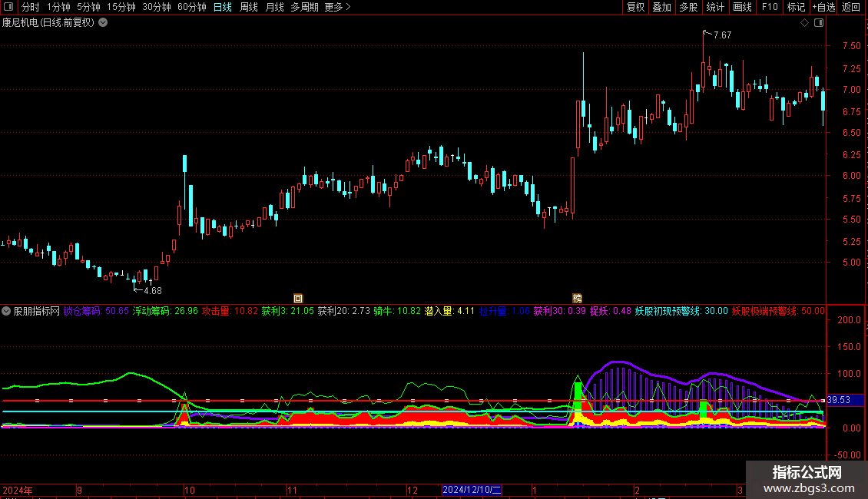
Task: Click the F10 company info button
Action: pyautogui.click(x=770, y=7)
